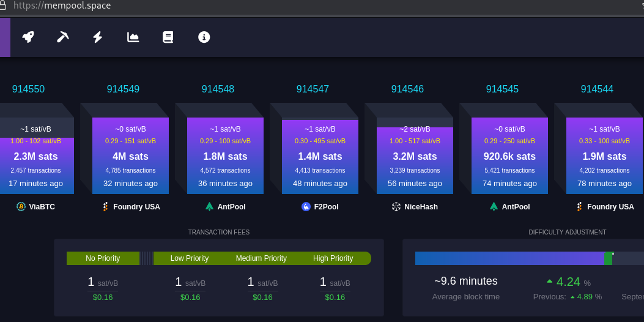Select the 1.8M sats block cube
Screen dimensions: 644x322
coord(226,156)
